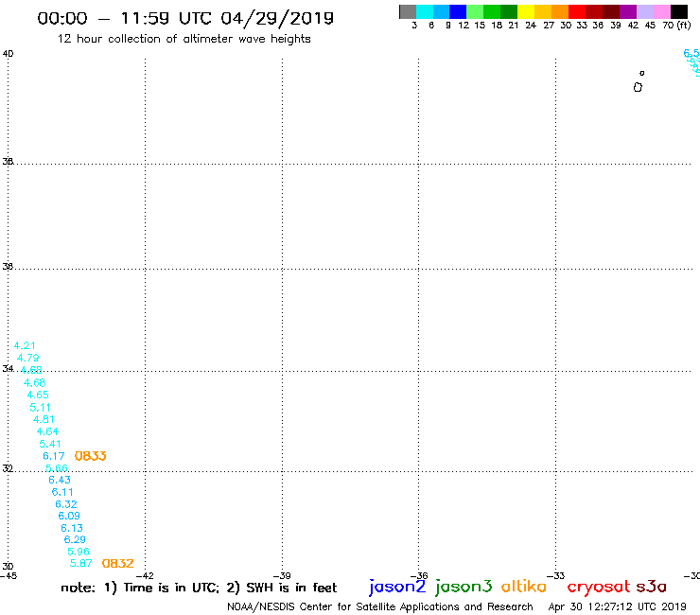Click the '-45' longitude axis label
Image resolution: width=700 pixels, height=615 pixels.
pyautogui.click(x=9, y=576)
